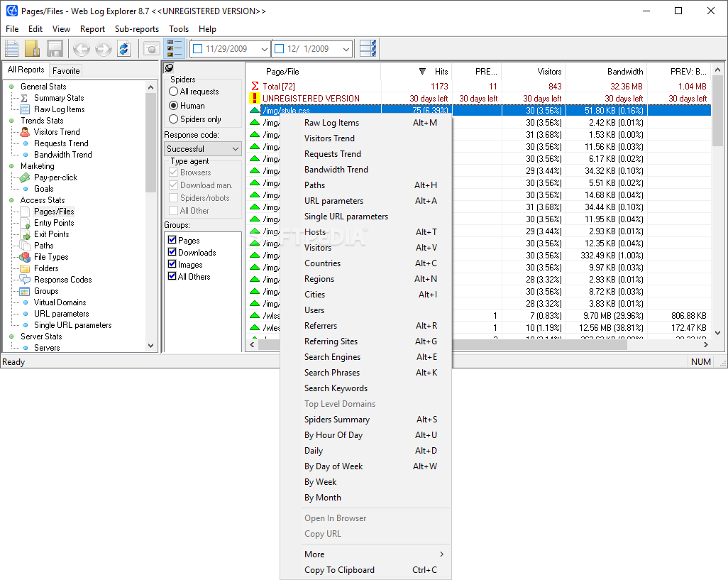This screenshot has height=580, width=728.
Task: Open Virtual Domains tree item
Action: point(60,302)
